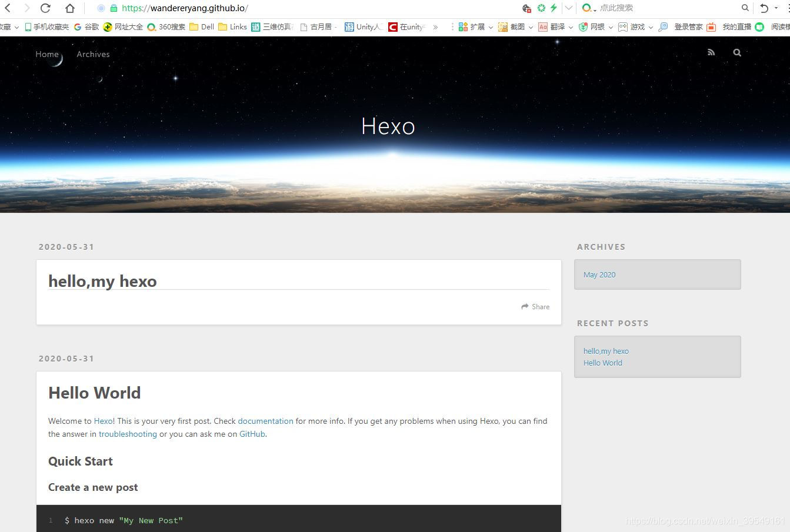
Task: Click the Hexo site title
Action: (388, 126)
